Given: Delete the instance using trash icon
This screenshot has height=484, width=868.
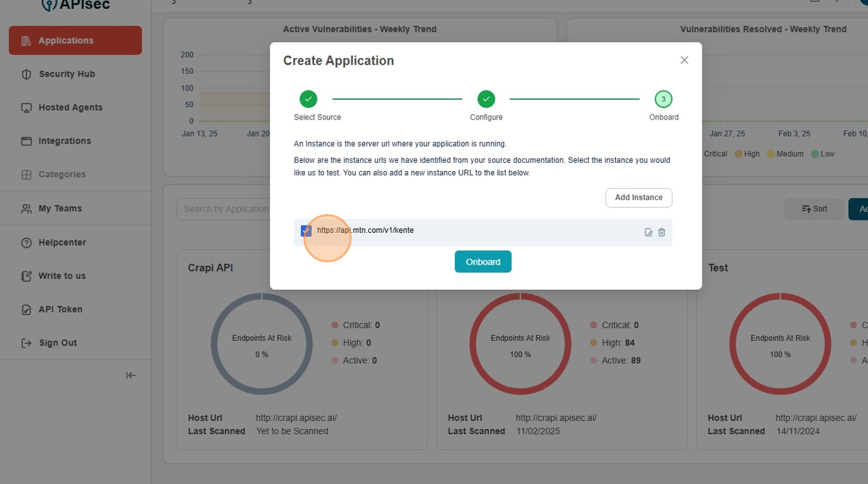Looking at the screenshot, I should point(662,232).
